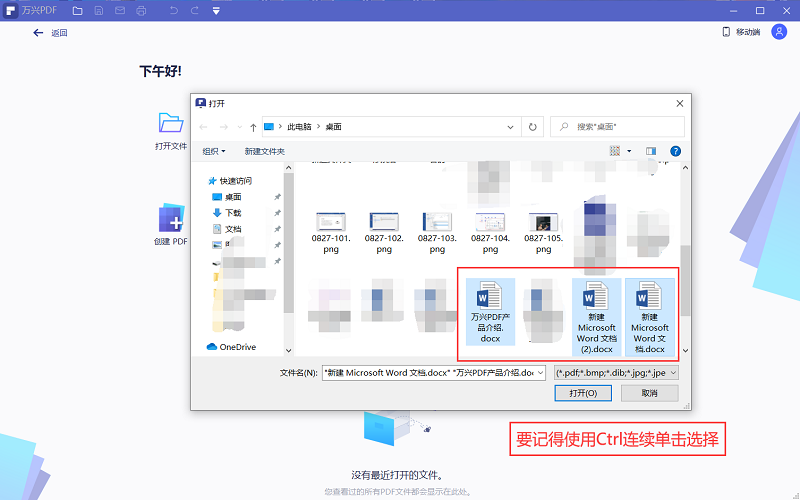Expand the 文件名 dropdown arrow

541,373
